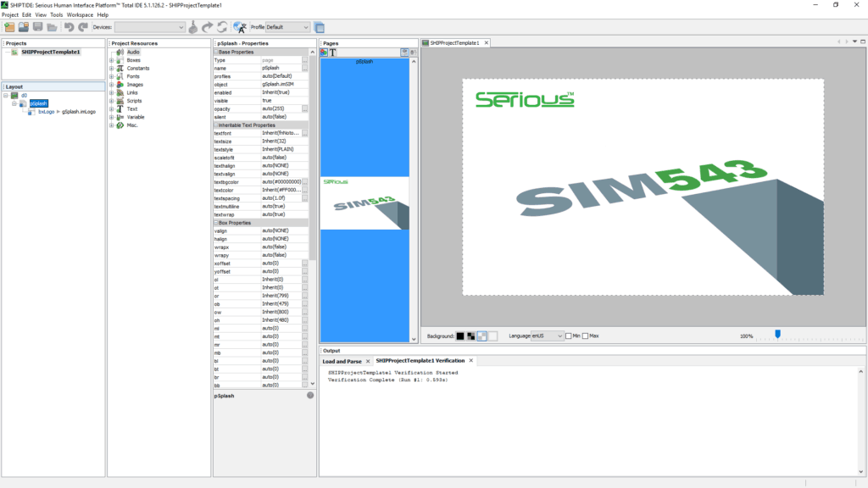Open the Devices dropdown

click(149, 27)
